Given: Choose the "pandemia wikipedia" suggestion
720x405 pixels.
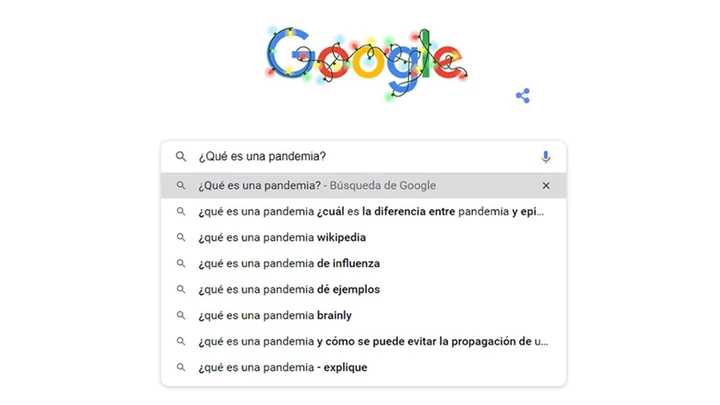Looking at the screenshot, I should [x=282, y=238].
